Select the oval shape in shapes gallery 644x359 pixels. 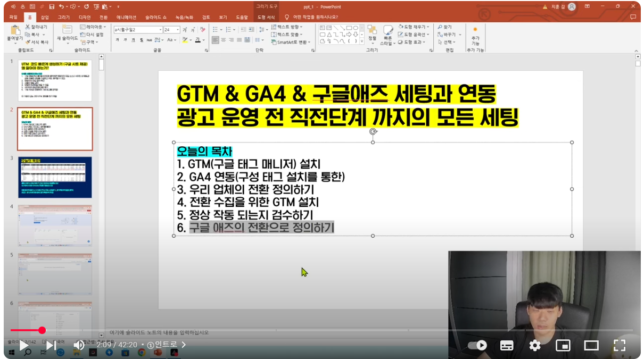(356, 27)
